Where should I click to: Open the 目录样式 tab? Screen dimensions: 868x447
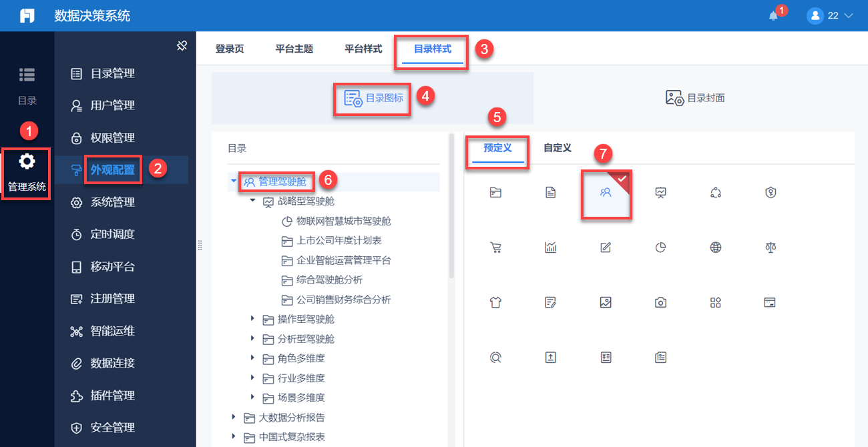pos(433,49)
